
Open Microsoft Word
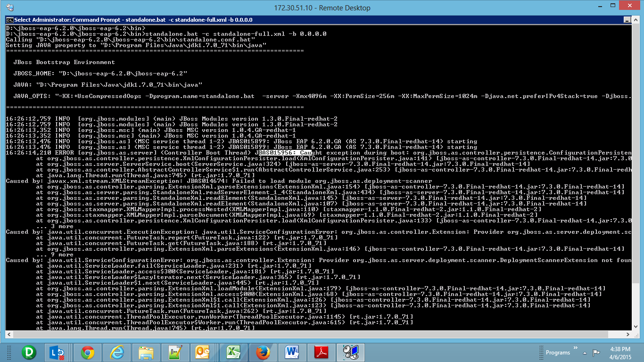coord(292,352)
